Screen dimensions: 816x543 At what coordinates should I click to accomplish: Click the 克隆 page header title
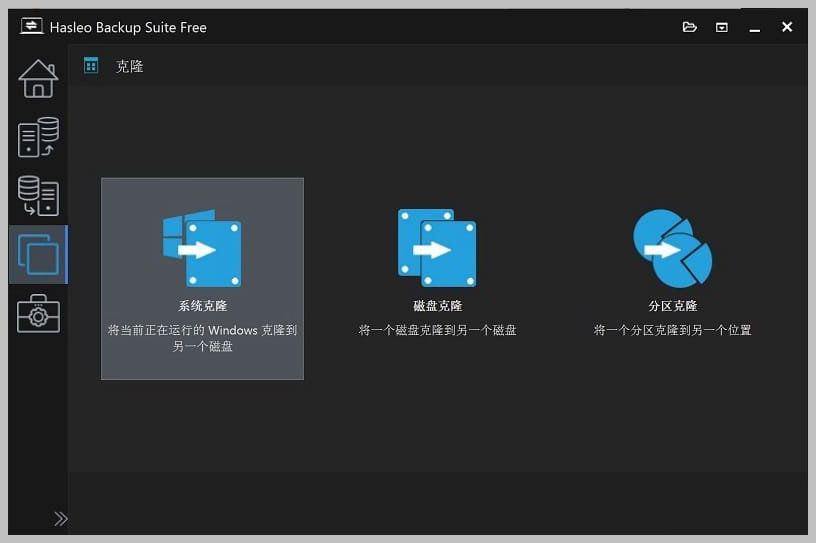pos(130,66)
